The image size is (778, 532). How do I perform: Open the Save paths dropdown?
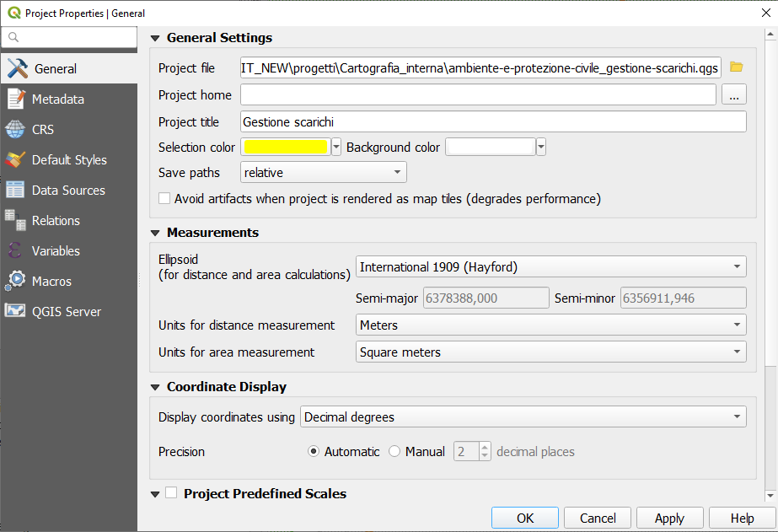(324, 172)
